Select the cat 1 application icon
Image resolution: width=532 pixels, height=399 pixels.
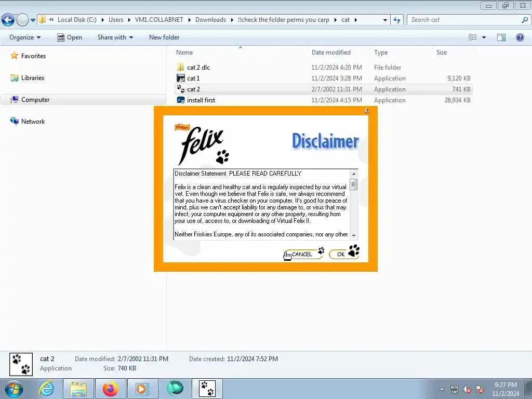181,78
